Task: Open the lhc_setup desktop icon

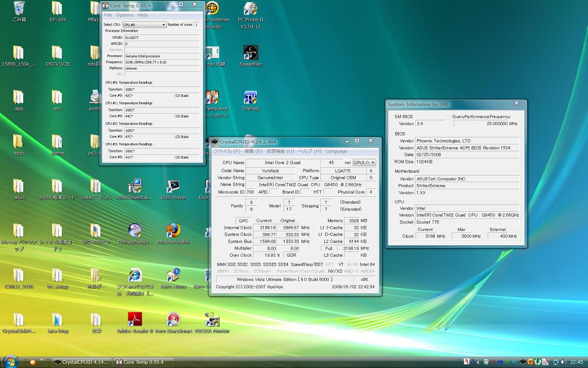Action: click(57, 277)
